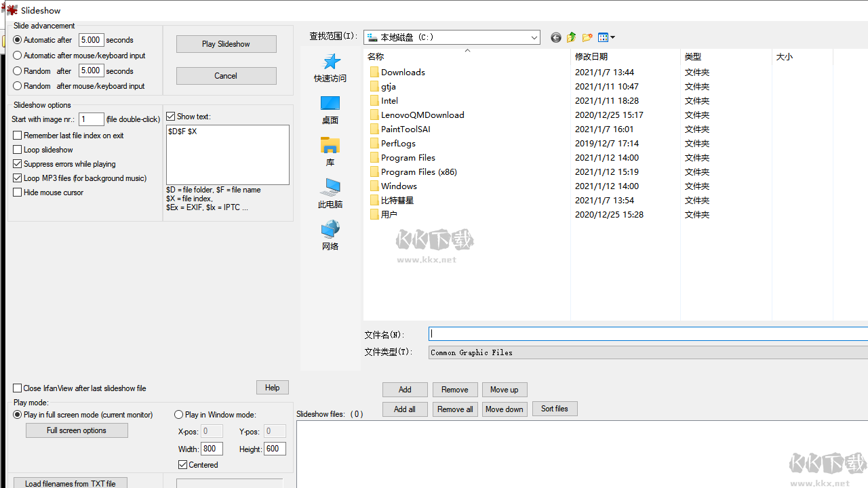Click the folder icon beside PaintToolSAI
The width and height of the screenshot is (868, 488).
374,129
